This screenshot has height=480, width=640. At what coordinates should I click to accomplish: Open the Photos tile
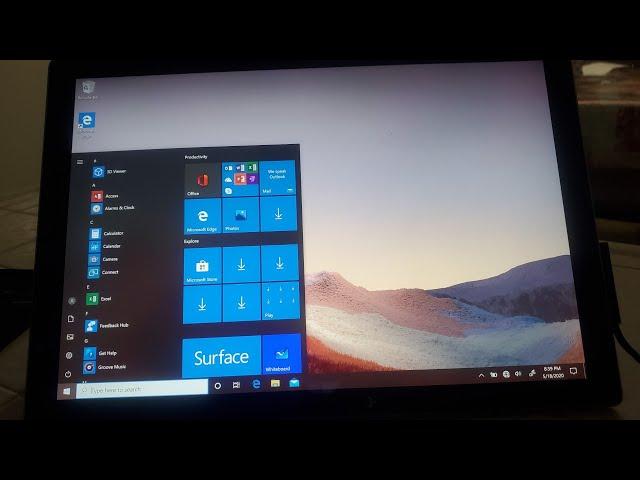tap(240, 215)
